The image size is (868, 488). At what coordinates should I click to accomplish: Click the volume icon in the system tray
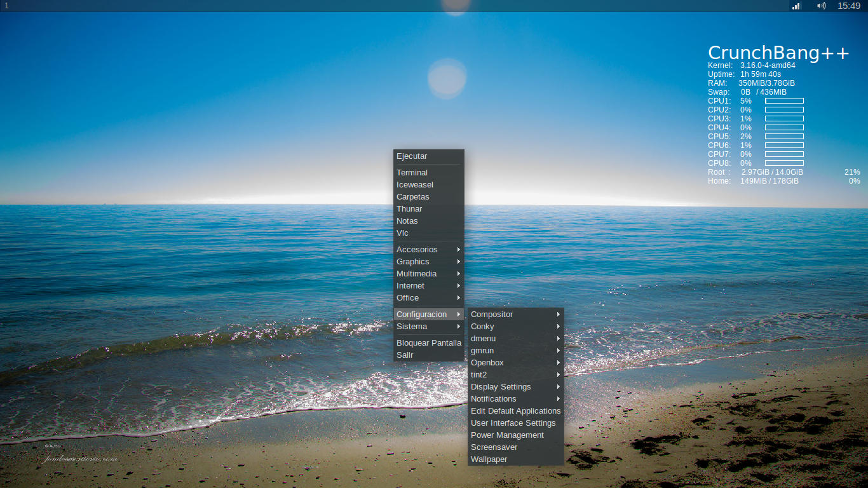click(820, 6)
